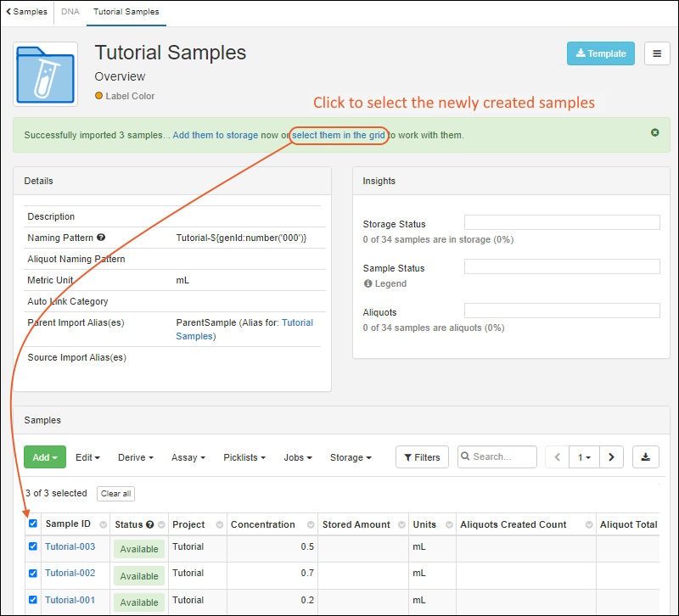Screen dimensions: 679x616
Task: Click the Status column help icon
Action: click(150, 524)
